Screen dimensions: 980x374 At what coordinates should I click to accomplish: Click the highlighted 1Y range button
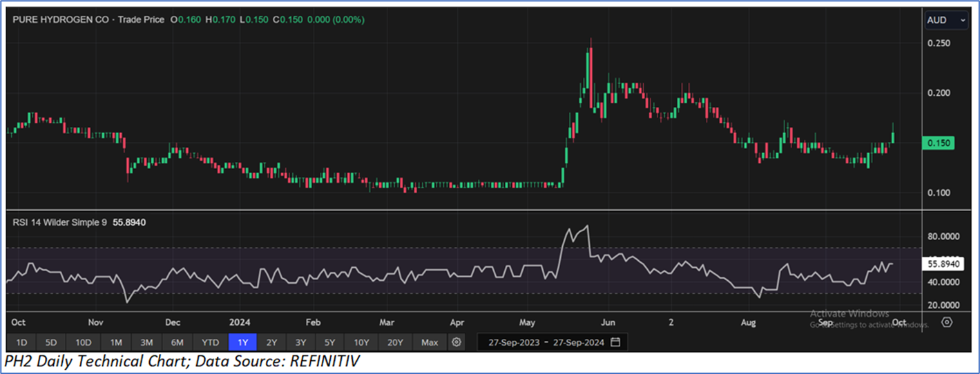(x=242, y=342)
